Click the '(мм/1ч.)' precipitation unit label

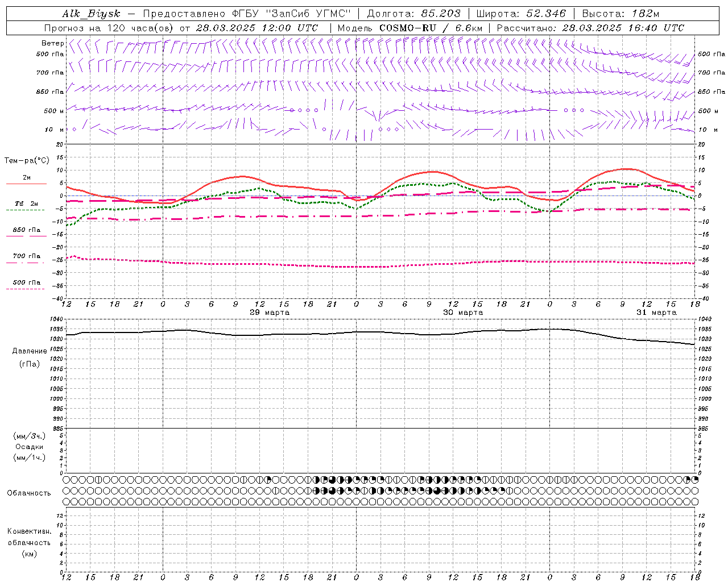29,458
